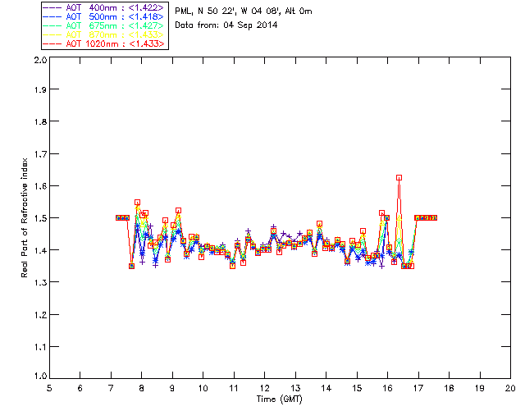The height and width of the screenshot is (420, 525).
Task: Select the AOT 870nm legend entry
Action: (x=104, y=34)
